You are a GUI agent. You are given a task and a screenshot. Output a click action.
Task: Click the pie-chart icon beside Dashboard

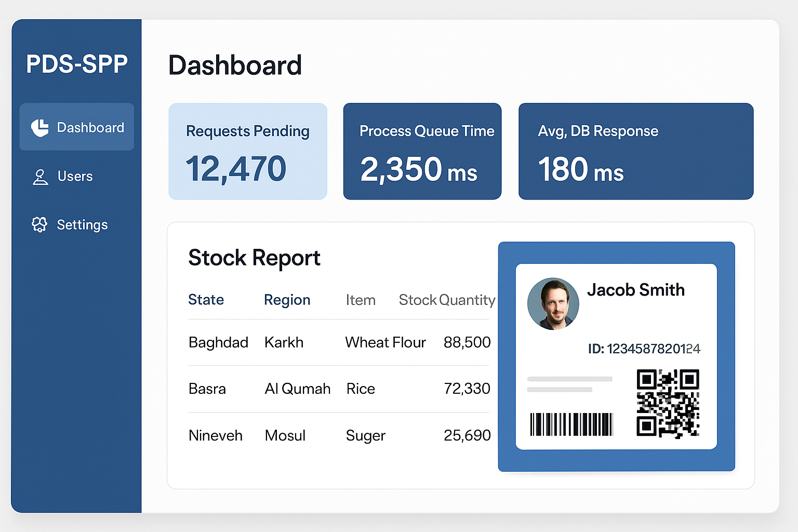pyautogui.click(x=40, y=127)
